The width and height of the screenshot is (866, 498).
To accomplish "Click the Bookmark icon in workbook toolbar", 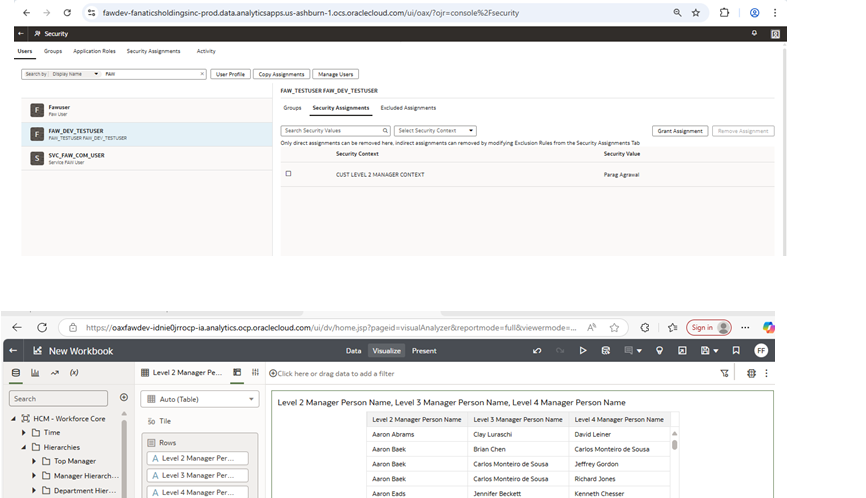I will pyautogui.click(x=736, y=351).
